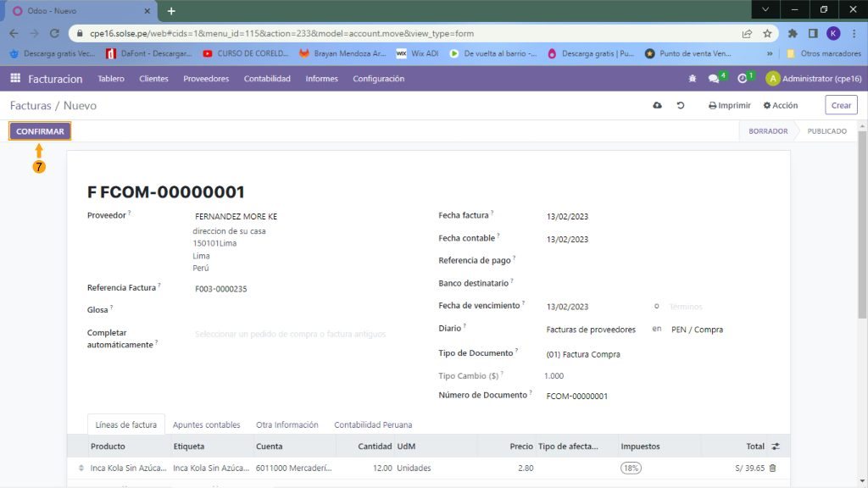Image resolution: width=868 pixels, height=488 pixels.
Task: Open the Diario journal selection field
Action: coord(591,330)
